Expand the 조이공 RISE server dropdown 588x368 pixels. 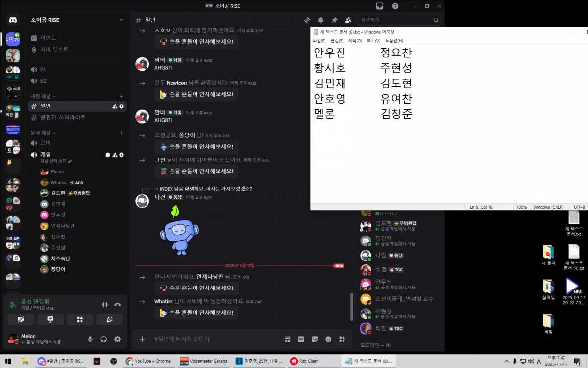coord(122,20)
